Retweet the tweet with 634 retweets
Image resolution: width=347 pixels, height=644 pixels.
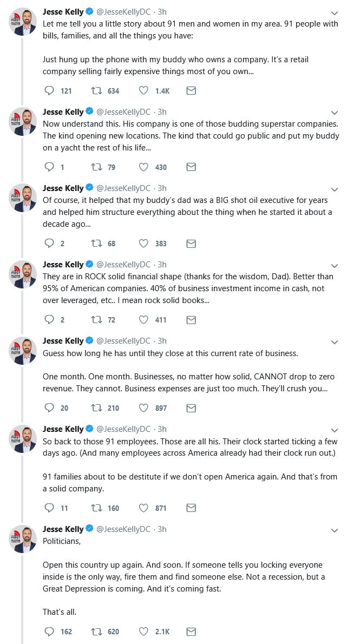pyautogui.click(x=95, y=91)
